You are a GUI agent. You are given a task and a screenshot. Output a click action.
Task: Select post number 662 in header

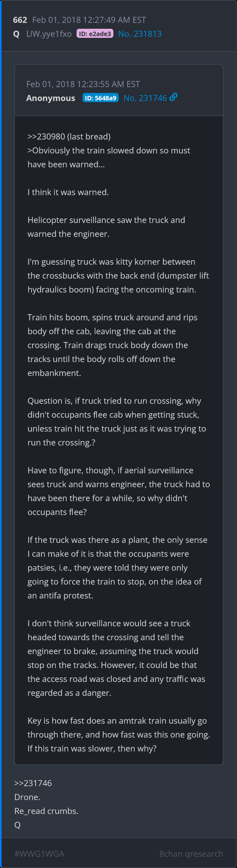click(x=20, y=20)
